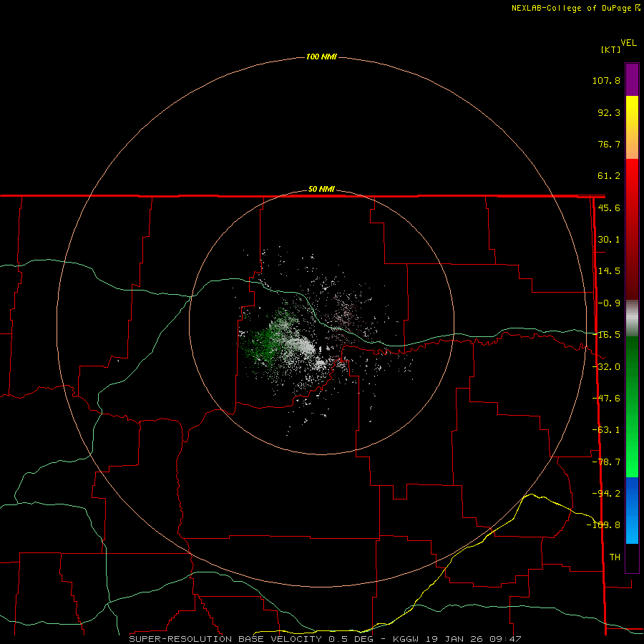Image resolution: width=644 pixels, height=644 pixels.
Task: Select the -16.5 legend value
Action: (606, 335)
